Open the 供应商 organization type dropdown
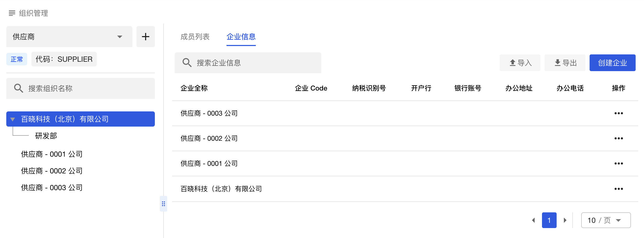644x238 pixels. tap(69, 37)
